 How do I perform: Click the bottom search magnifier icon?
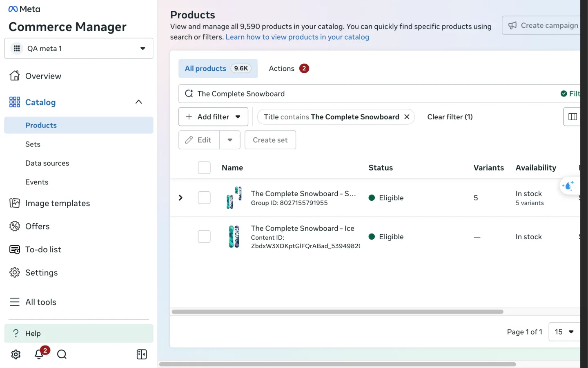tap(62, 355)
